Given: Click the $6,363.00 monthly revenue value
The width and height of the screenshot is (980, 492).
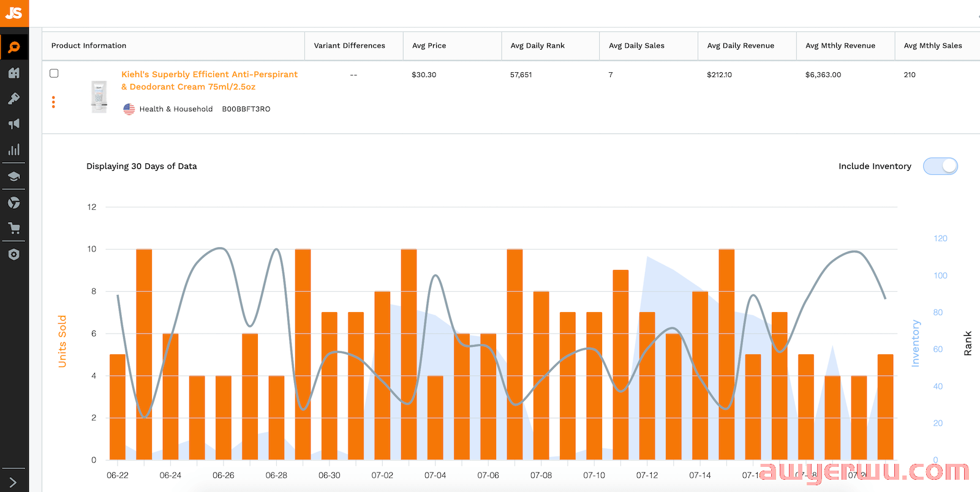Looking at the screenshot, I should 823,75.
